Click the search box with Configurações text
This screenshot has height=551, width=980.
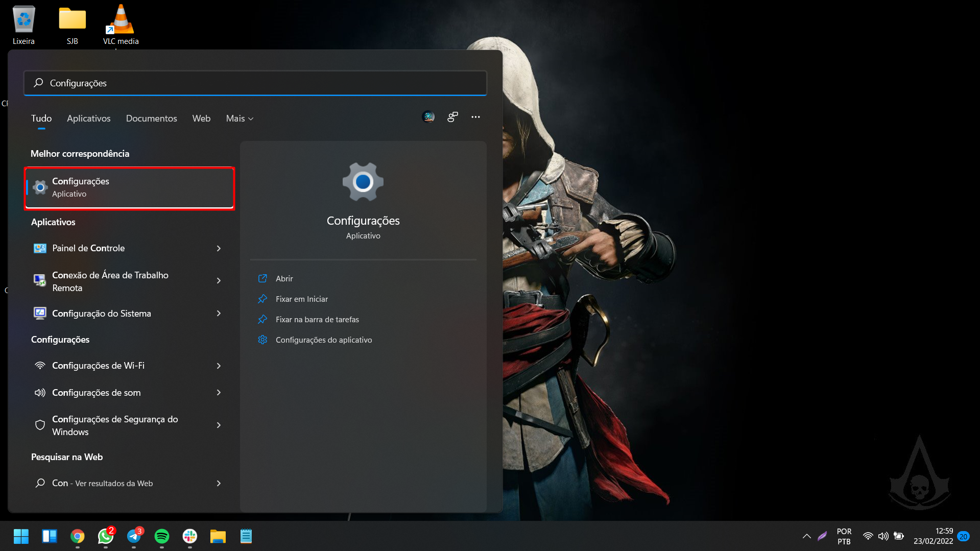tap(255, 83)
